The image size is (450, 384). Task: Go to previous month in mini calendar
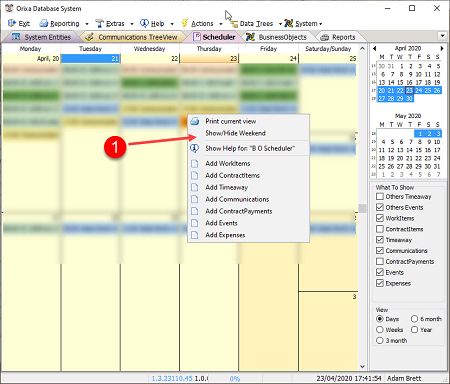click(374, 48)
